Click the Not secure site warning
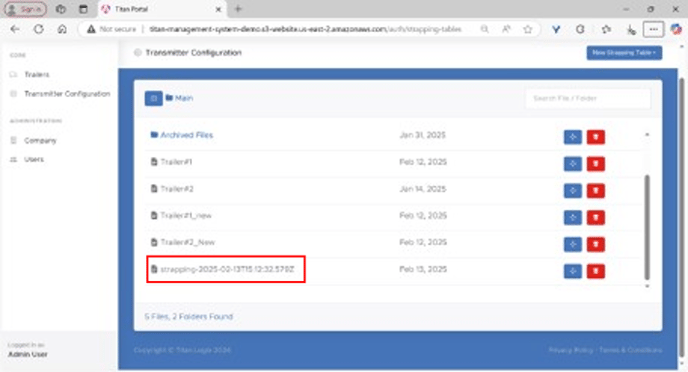The height and width of the screenshot is (372, 688). (x=111, y=29)
